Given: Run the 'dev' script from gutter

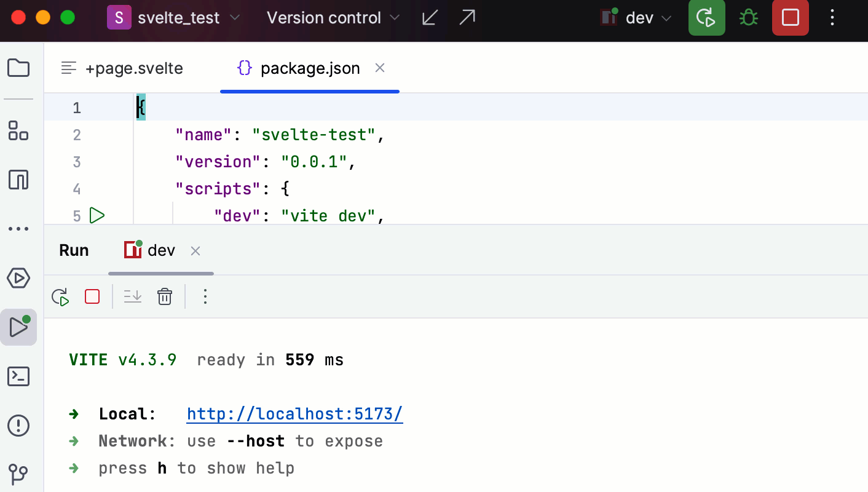Looking at the screenshot, I should pyautogui.click(x=97, y=215).
